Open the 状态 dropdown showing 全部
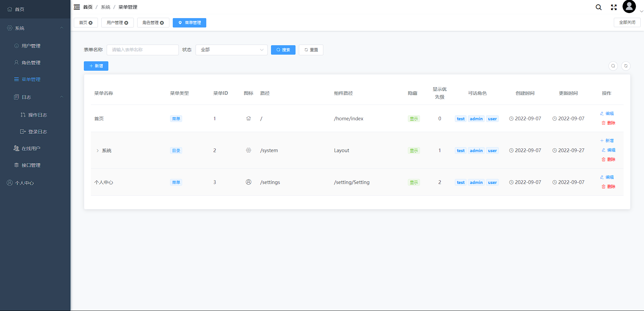Viewport: 644px width, 311px height. (231, 50)
